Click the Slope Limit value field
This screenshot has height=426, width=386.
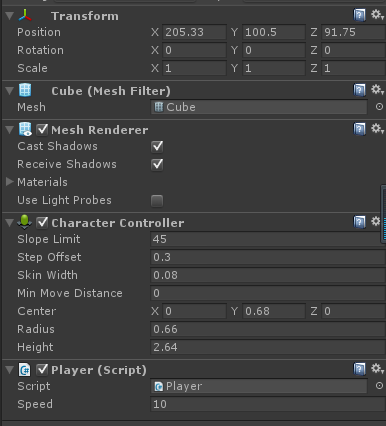click(266, 239)
